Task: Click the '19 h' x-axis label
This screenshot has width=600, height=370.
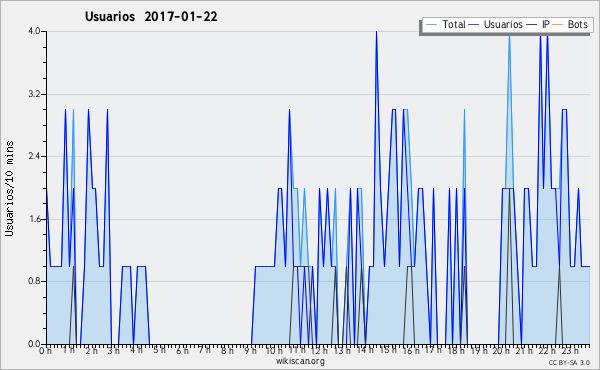Action: click(479, 351)
